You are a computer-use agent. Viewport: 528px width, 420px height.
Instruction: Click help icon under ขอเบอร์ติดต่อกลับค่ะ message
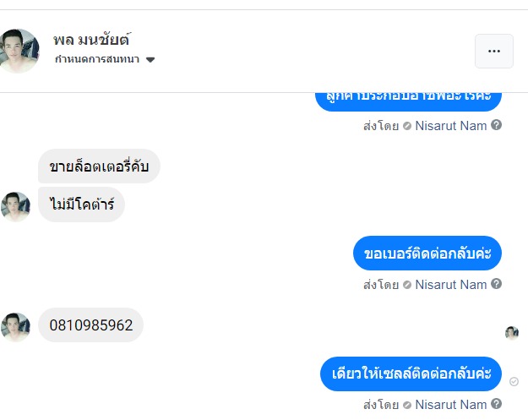(497, 285)
